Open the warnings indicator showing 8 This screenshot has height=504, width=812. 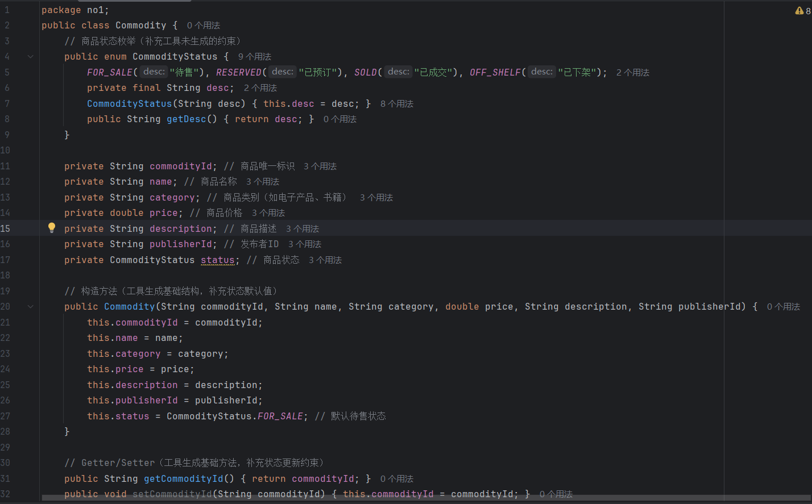(x=803, y=11)
